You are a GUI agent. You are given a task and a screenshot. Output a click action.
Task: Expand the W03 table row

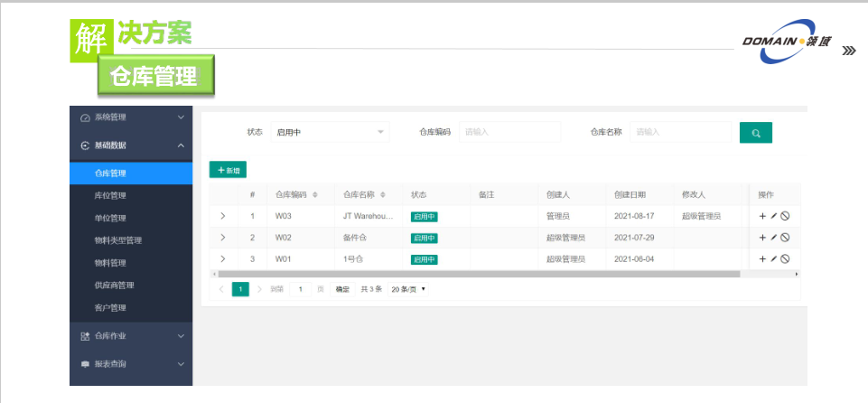click(222, 217)
